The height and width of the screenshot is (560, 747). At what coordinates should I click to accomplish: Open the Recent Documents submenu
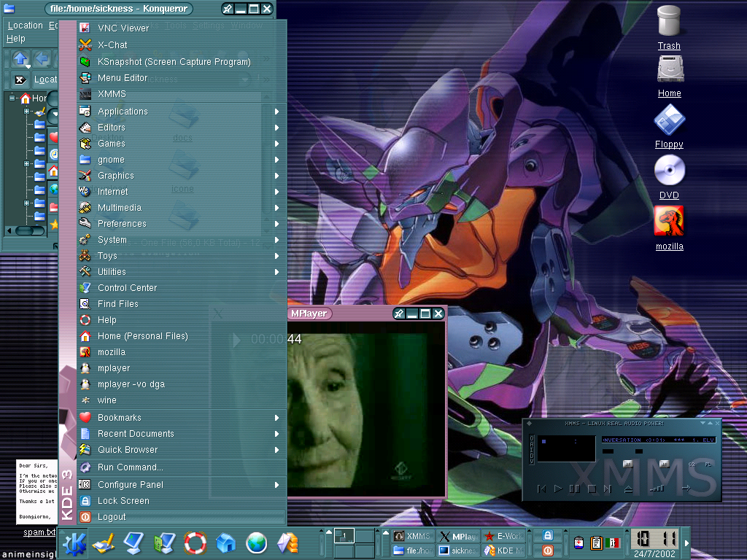click(181, 434)
